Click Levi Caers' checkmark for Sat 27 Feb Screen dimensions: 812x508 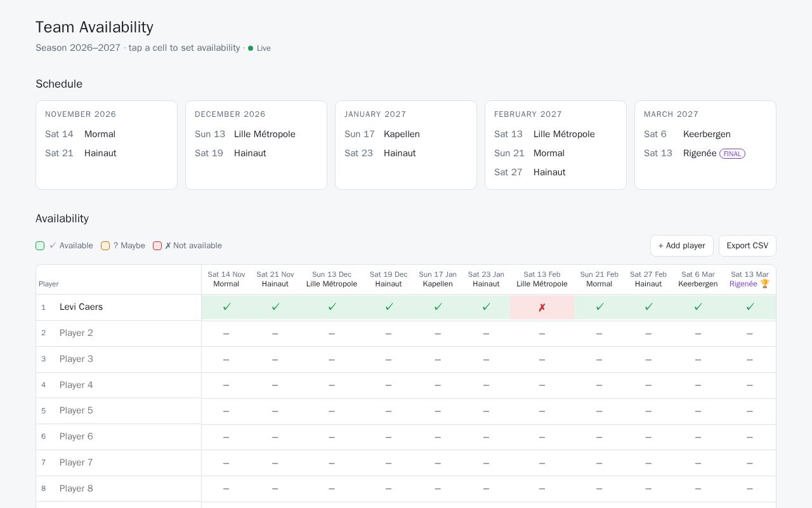pyautogui.click(x=648, y=307)
